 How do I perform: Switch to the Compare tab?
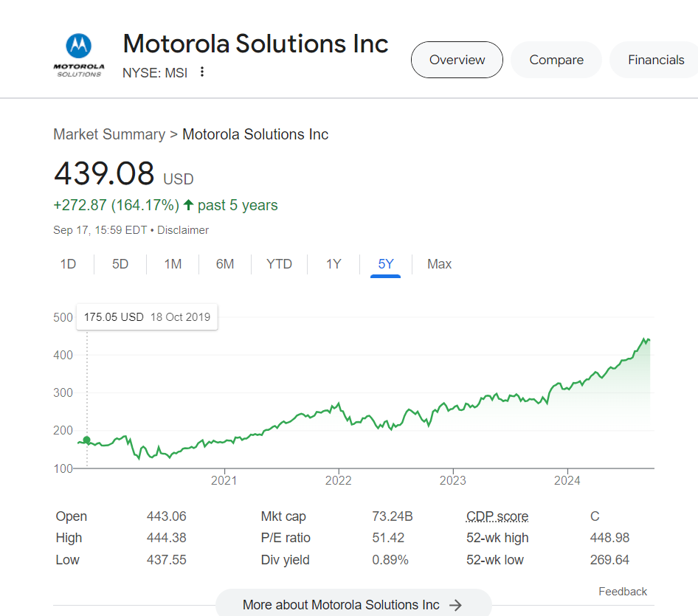click(x=556, y=60)
